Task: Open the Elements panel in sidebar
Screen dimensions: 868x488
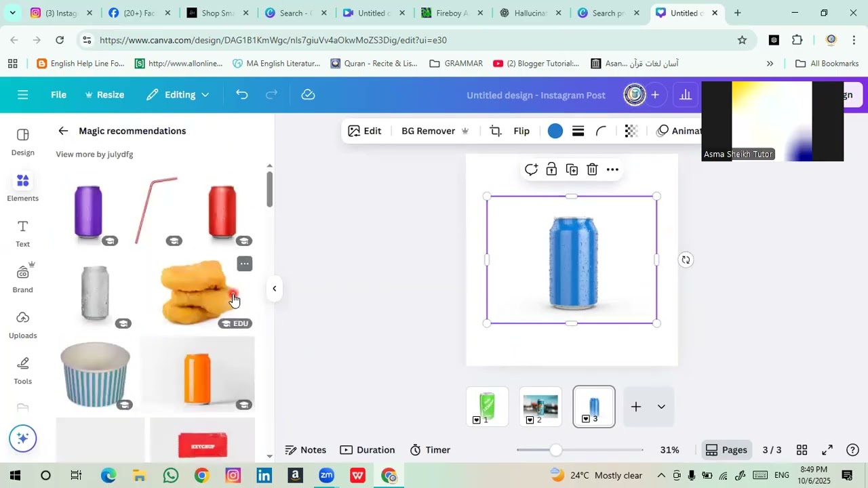Action: pyautogui.click(x=22, y=188)
